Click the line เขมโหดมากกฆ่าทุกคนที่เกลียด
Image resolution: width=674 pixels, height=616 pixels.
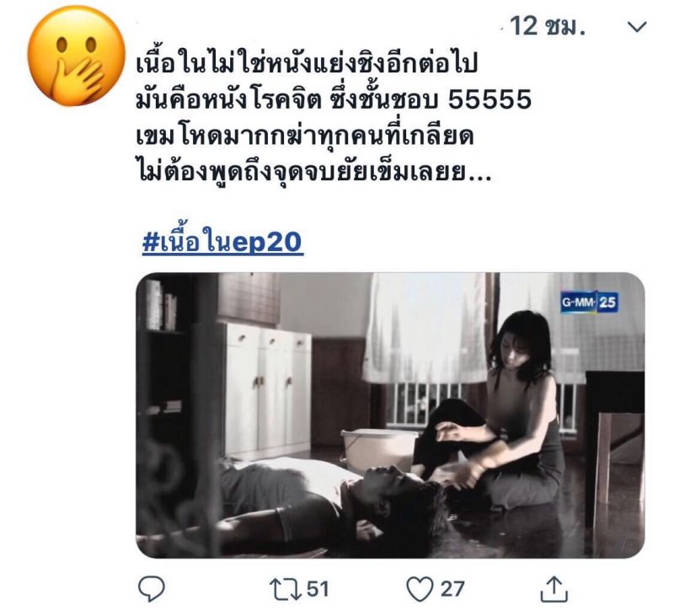tap(305, 137)
